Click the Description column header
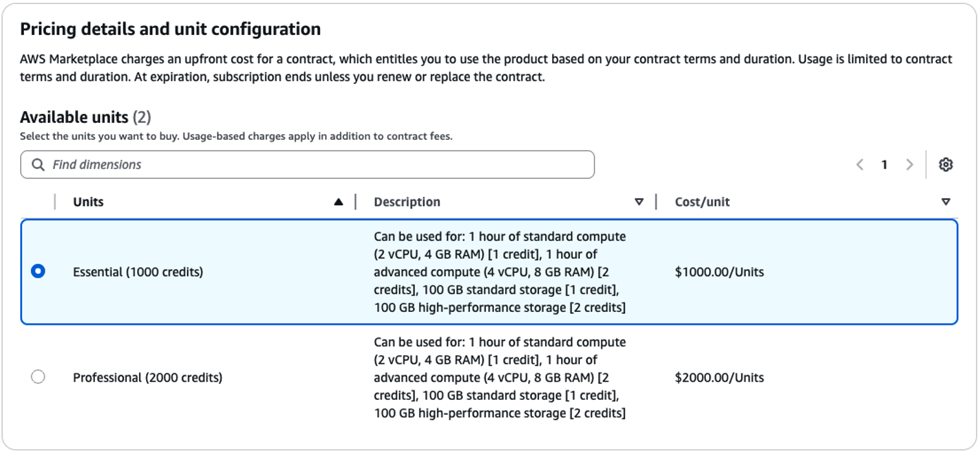Screen dimensions: 980x453 407,201
